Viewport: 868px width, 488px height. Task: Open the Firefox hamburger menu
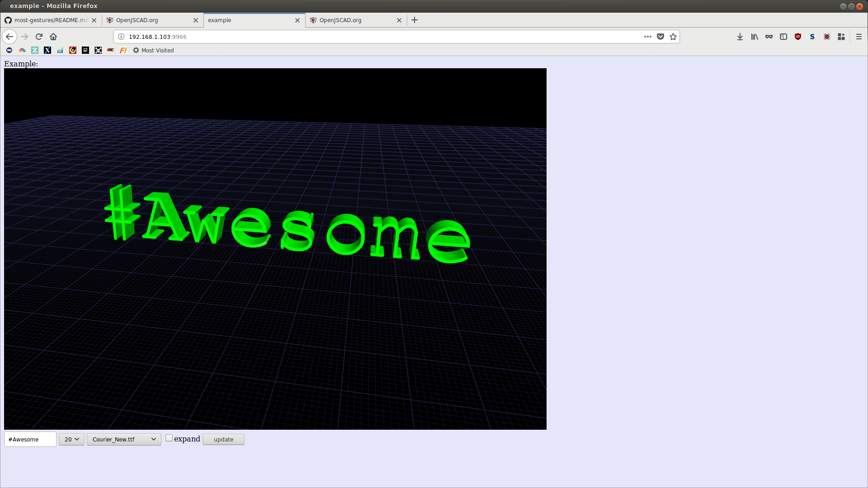coord(859,37)
